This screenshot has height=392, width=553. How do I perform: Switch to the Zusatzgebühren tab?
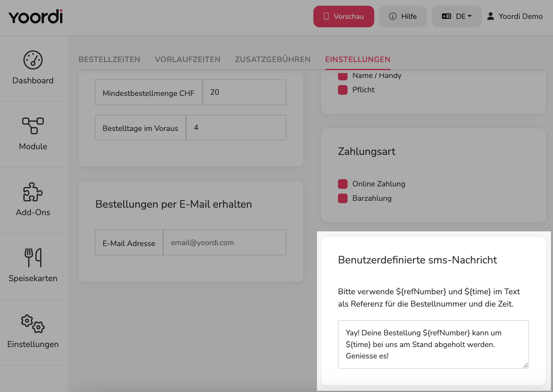273,59
